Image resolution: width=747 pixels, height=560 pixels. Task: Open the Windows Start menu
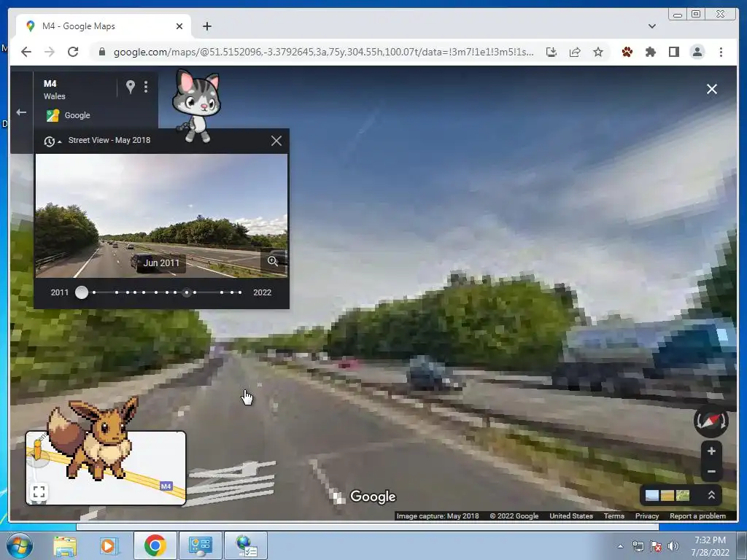tap(19, 545)
